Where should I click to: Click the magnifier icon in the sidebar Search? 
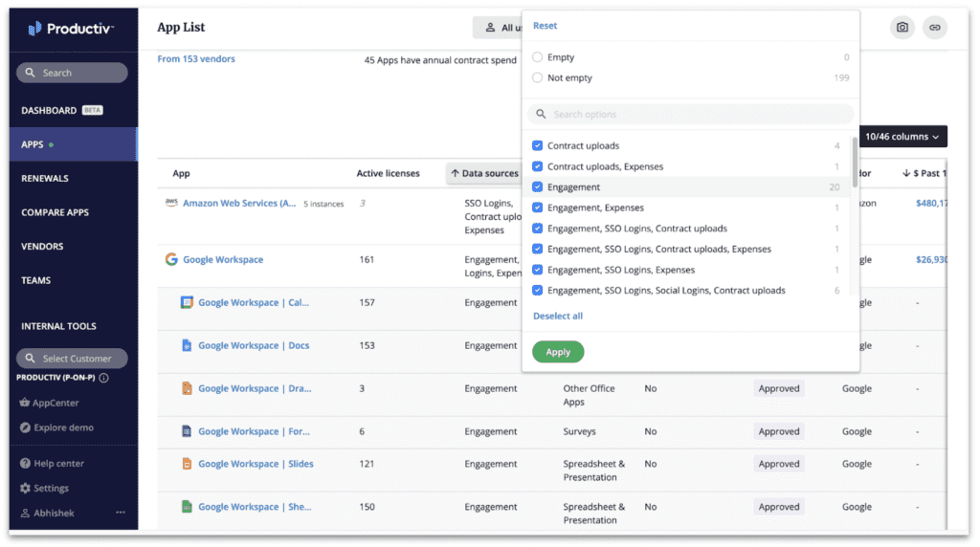(x=30, y=73)
